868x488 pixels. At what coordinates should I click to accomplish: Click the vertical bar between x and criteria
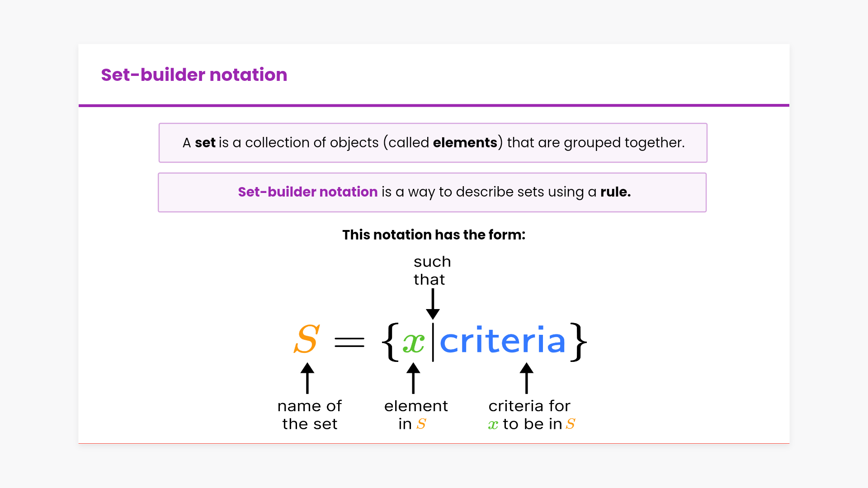click(433, 342)
